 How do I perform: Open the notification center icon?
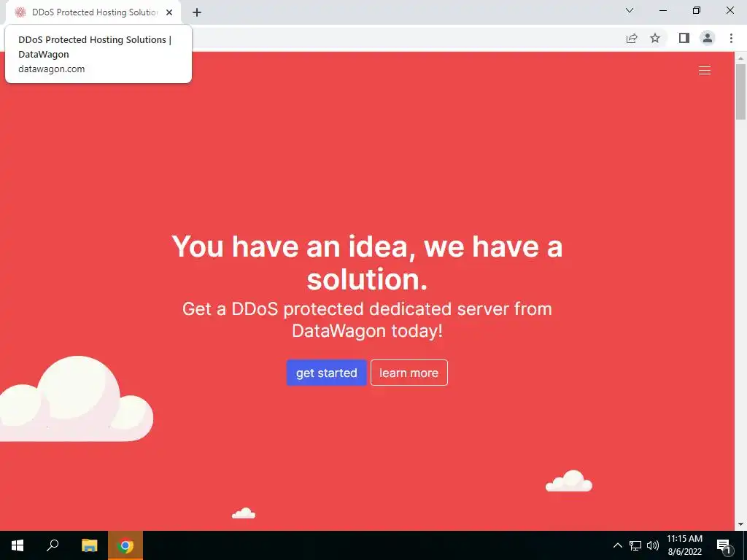pyautogui.click(x=724, y=545)
